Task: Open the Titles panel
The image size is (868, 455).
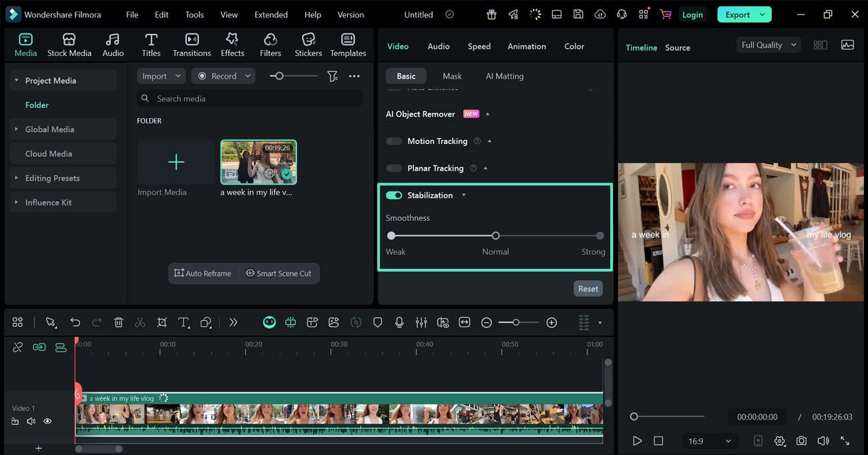Action: [x=151, y=44]
